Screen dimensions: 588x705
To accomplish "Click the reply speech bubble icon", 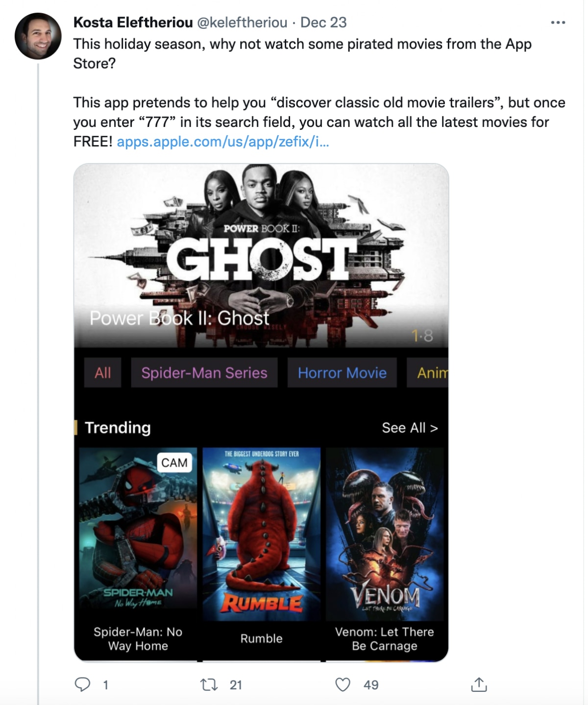I will (x=82, y=684).
